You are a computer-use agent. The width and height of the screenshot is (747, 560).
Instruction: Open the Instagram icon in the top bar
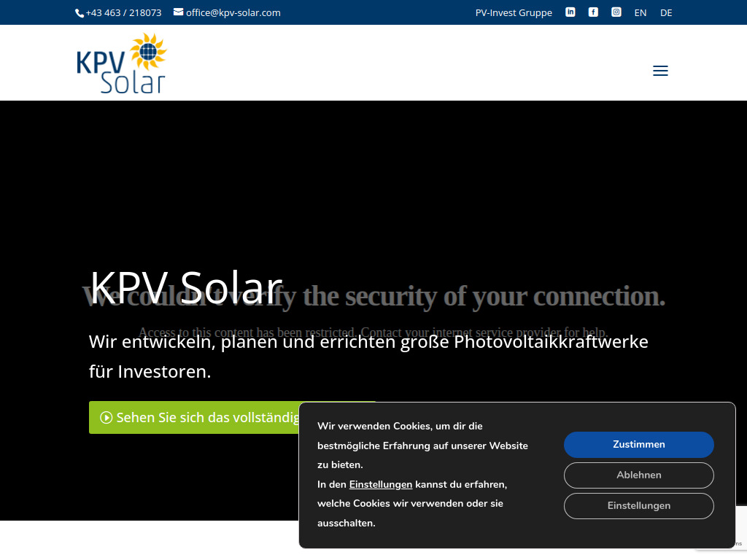(x=616, y=12)
